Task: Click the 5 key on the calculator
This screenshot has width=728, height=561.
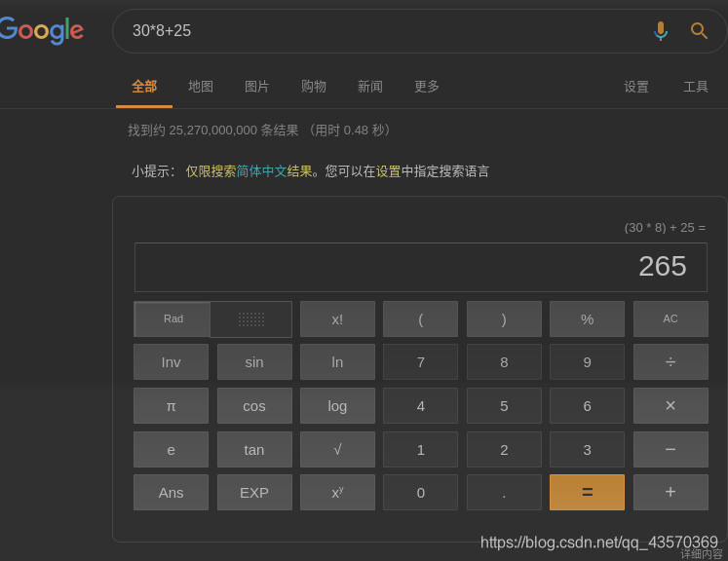Action: [504, 405]
